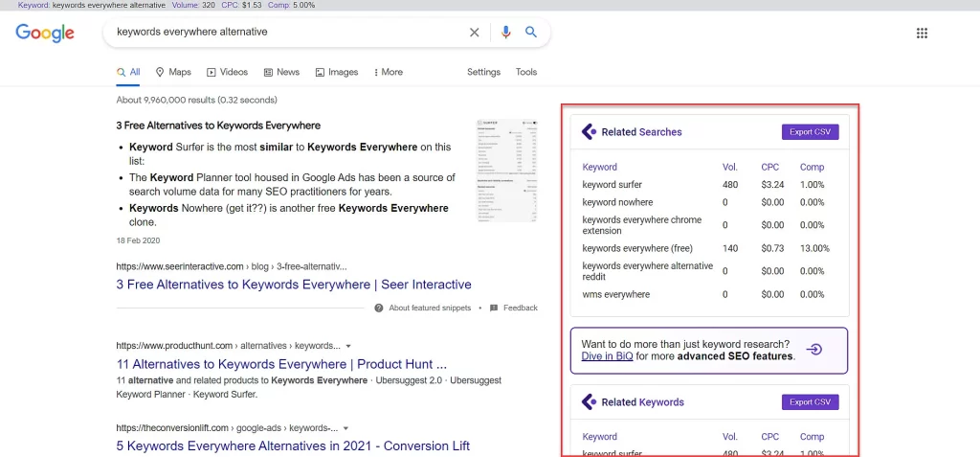The image size is (980, 457).
Task: Follow the Dive in BiQ link
Action: tap(607, 356)
